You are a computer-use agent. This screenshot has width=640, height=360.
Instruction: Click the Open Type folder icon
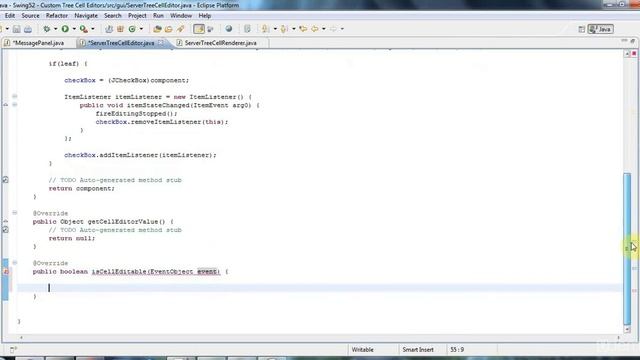click(x=157, y=29)
